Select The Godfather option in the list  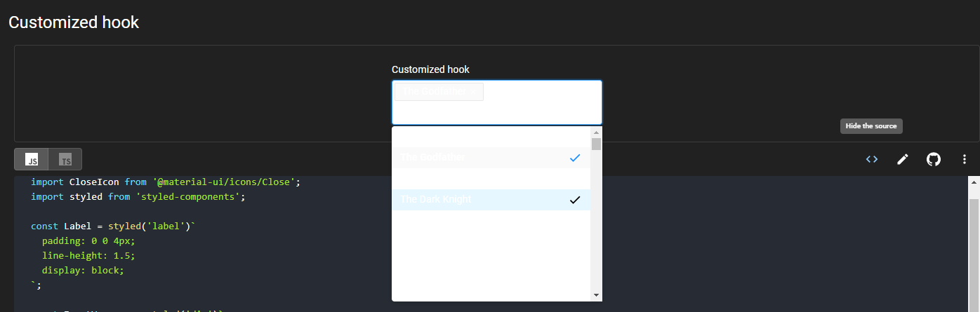491,158
